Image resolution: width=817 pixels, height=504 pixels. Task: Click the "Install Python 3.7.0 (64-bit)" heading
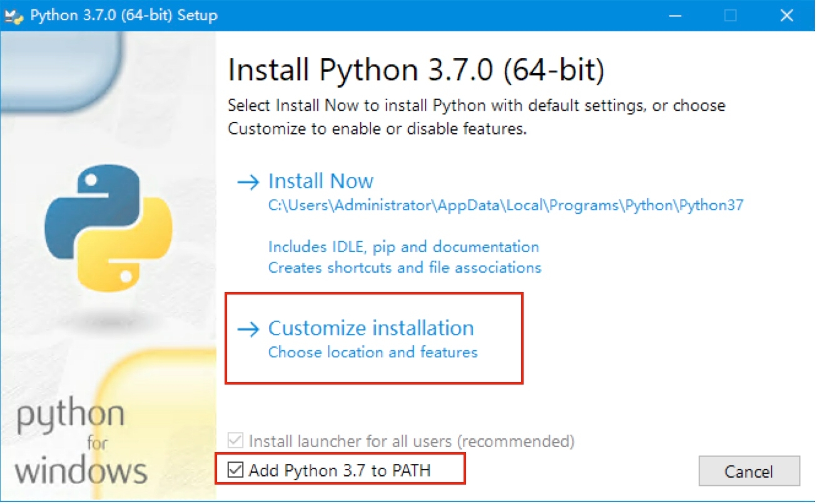pyautogui.click(x=416, y=71)
